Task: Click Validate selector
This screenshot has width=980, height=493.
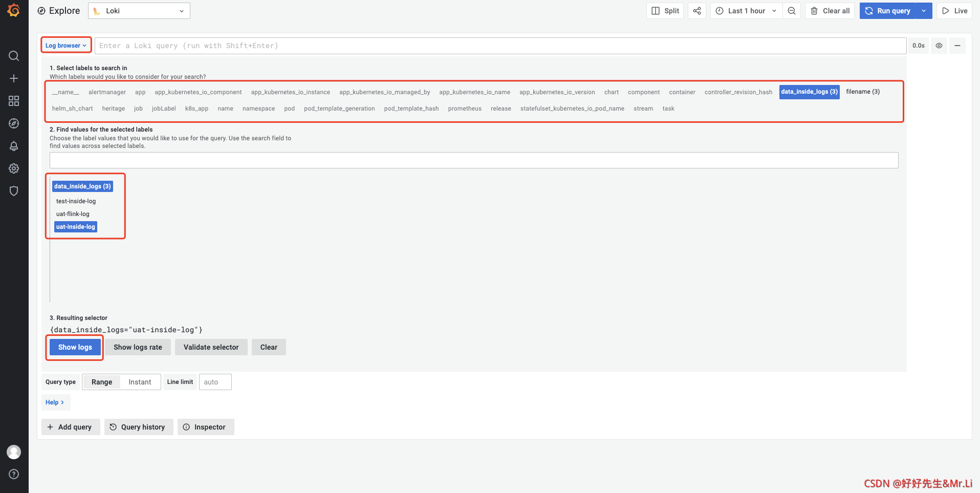Action: 211,347
